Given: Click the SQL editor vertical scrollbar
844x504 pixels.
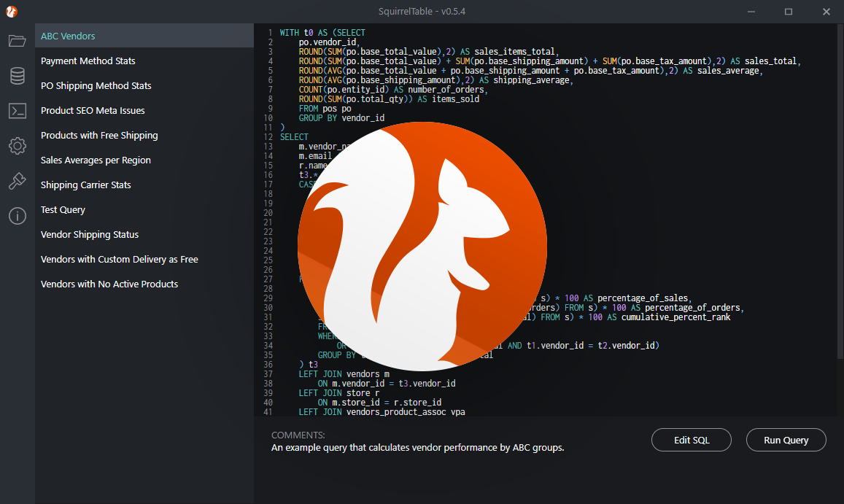Looking at the screenshot, I should coord(840,191).
